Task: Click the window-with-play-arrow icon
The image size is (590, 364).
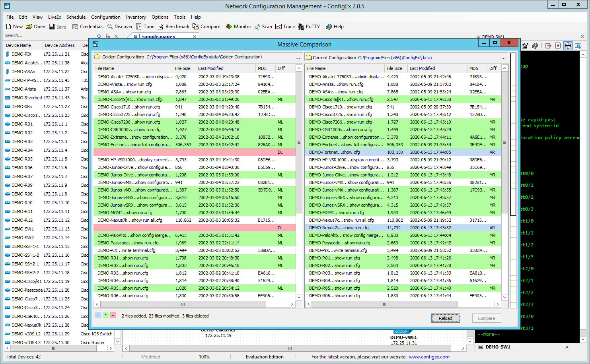Action: pos(578,46)
